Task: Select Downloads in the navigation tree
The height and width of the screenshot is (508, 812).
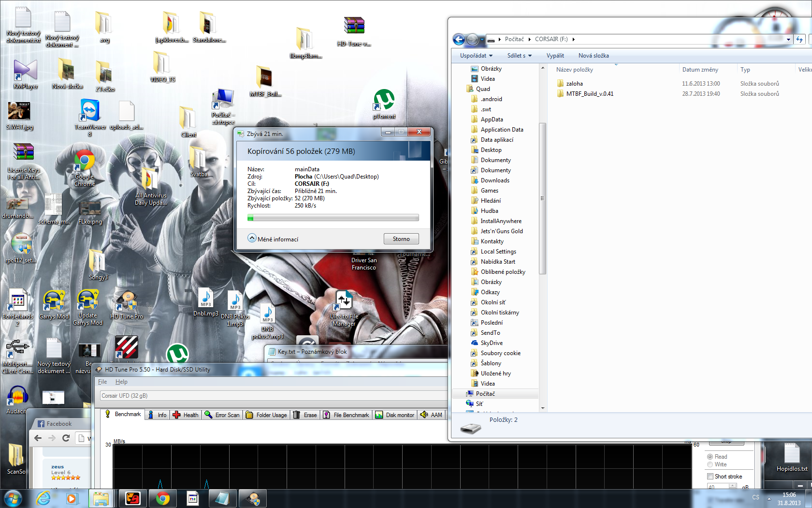Action: pos(495,180)
